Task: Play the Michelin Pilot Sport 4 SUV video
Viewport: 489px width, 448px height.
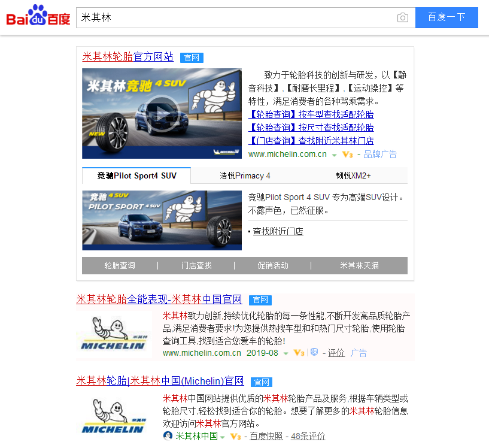Action: pos(162,114)
